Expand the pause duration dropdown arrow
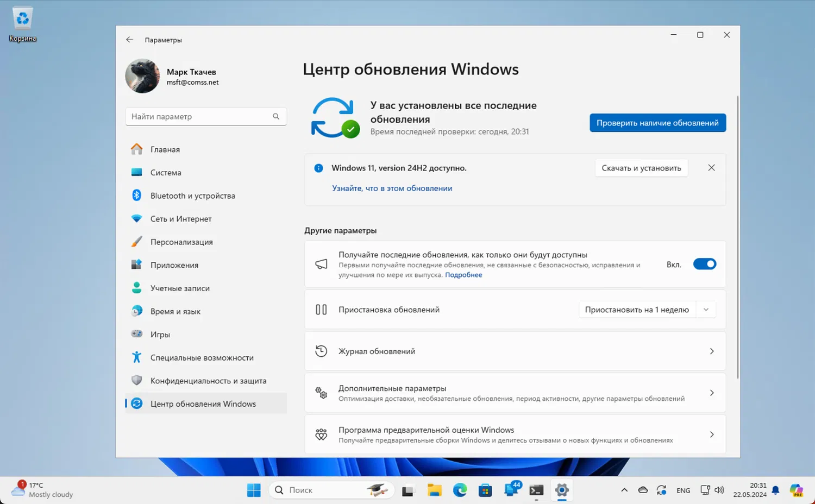The height and width of the screenshot is (504, 815). (706, 310)
